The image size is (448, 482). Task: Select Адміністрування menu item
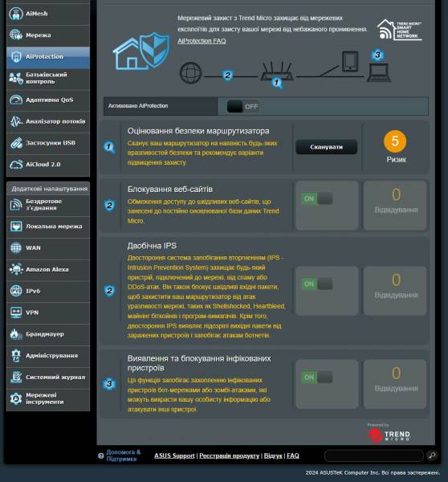[x=48, y=356]
